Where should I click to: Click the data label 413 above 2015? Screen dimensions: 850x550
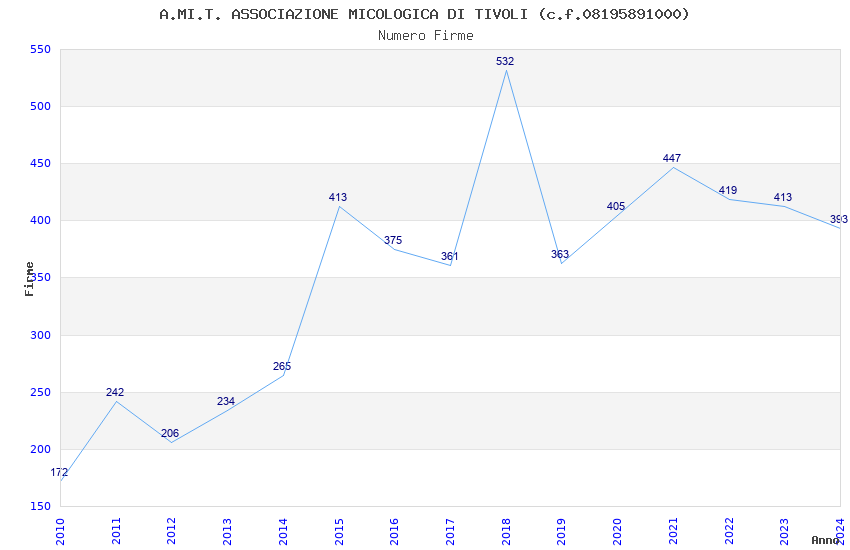pyautogui.click(x=338, y=197)
